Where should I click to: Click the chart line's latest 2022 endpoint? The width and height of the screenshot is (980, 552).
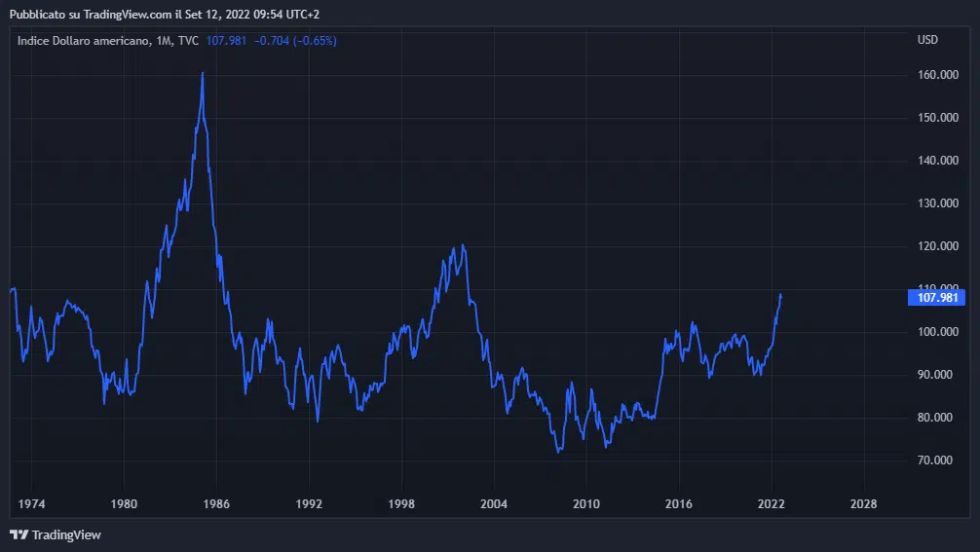(781, 295)
